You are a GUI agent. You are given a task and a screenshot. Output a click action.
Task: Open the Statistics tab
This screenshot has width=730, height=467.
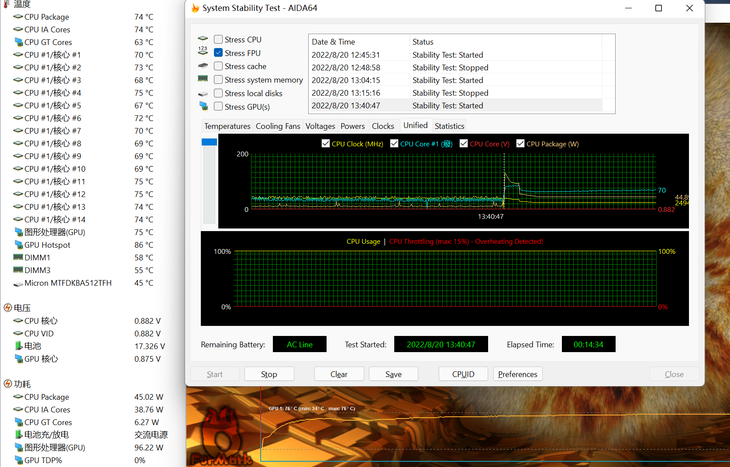tap(449, 126)
